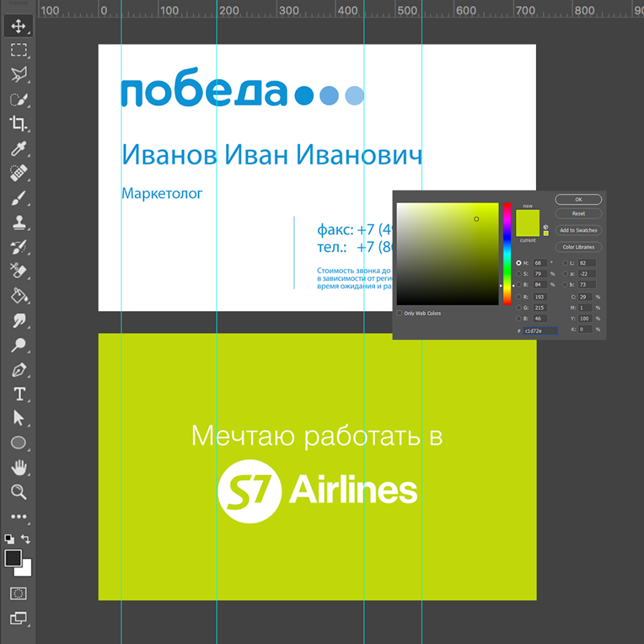Select the Zoom magnifier tool
Image resolution: width=644 pixels, height=644 pixels.
18,492
